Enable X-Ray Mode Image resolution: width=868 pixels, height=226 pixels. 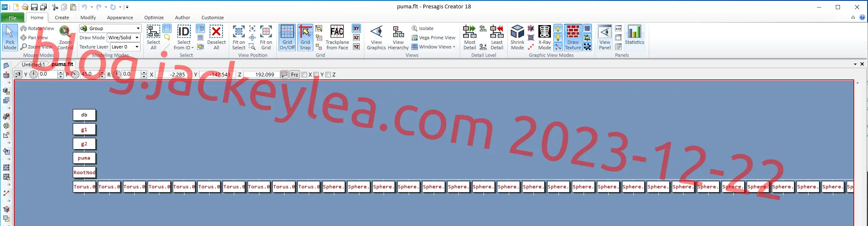pyautogui.click(x=545, y=38)
